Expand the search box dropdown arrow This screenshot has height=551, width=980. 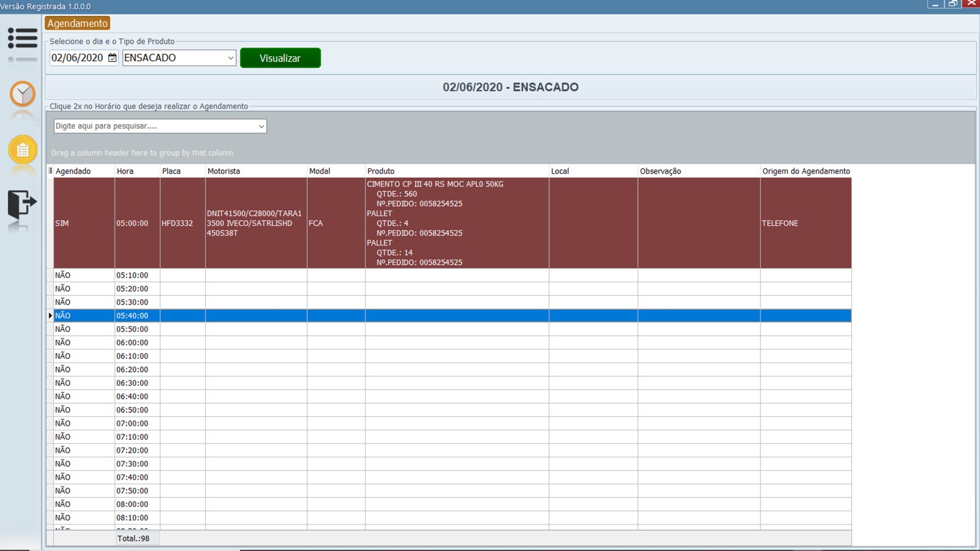click(x=261, y=126)
